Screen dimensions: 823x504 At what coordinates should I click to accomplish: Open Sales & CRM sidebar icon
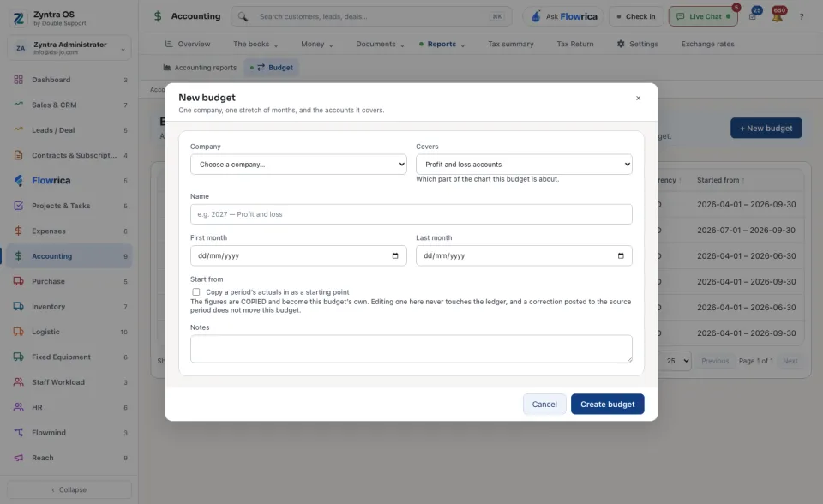coord(18,105)
